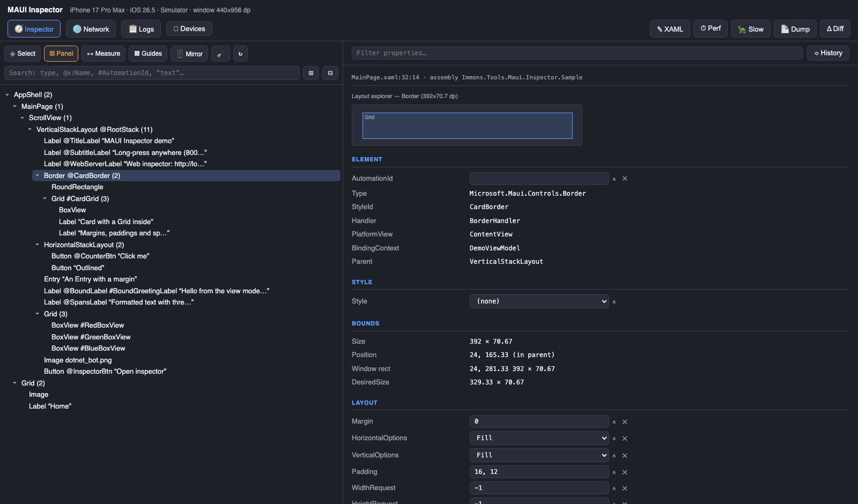Select the Grid box in Layout explorer

click(x=468, y=125)
